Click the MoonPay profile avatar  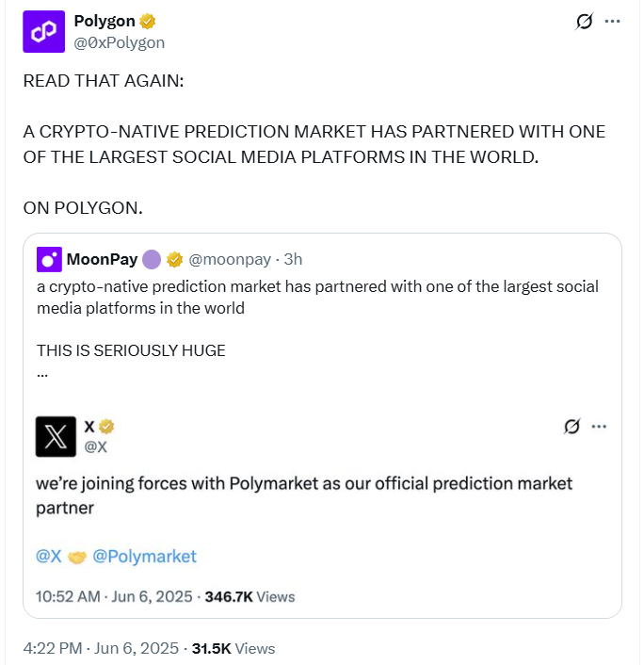pyautogui.click(x=49, y=259)
